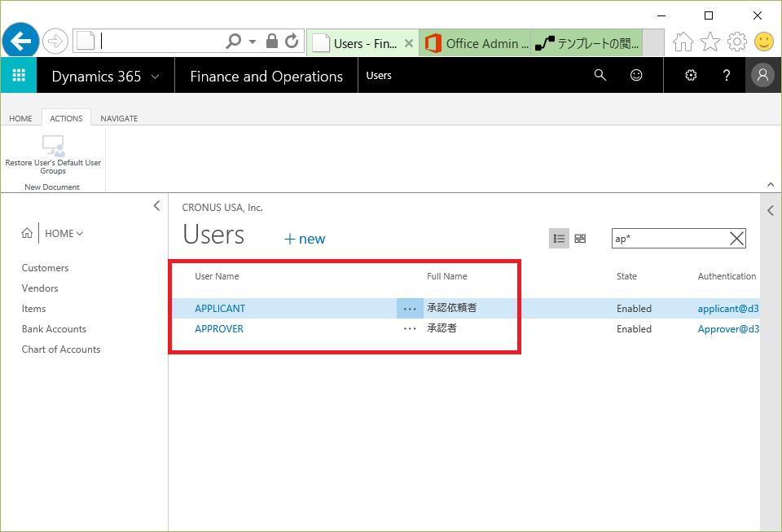Sort by the Authentication column header

[x=727, y=276]
